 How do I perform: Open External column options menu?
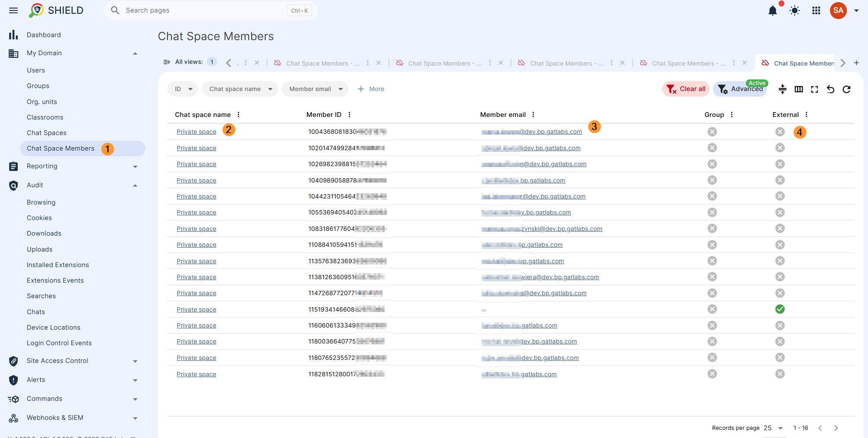(x=806, y=115)
